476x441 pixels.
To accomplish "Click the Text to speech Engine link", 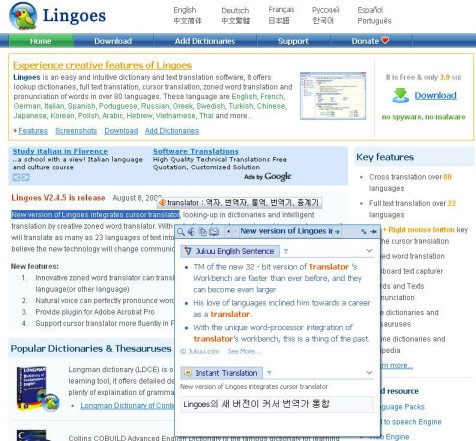I will pos(412,422).
